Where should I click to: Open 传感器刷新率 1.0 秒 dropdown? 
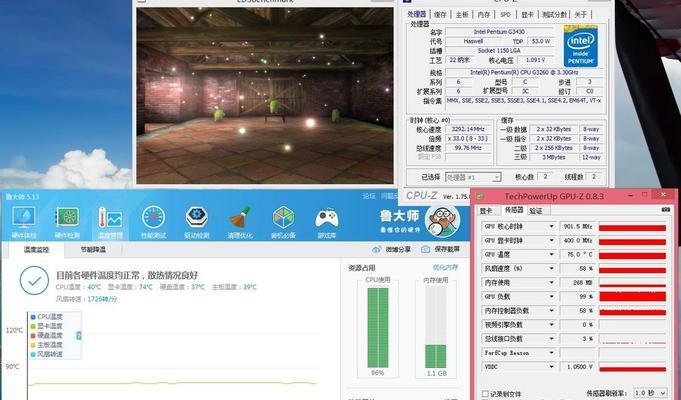tap(650, 393)
